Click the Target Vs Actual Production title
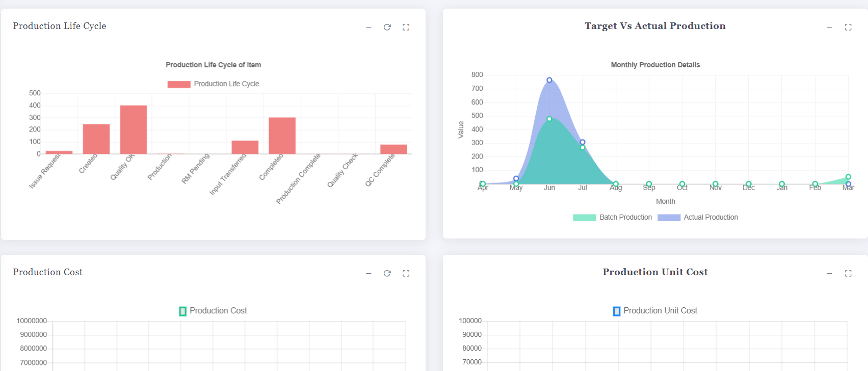 [655, 26]
